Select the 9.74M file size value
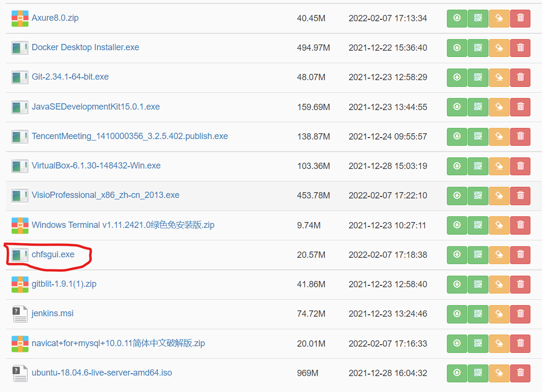Image resolution: width=542 pixels, height=392 pixels. [x=309, y=225]
